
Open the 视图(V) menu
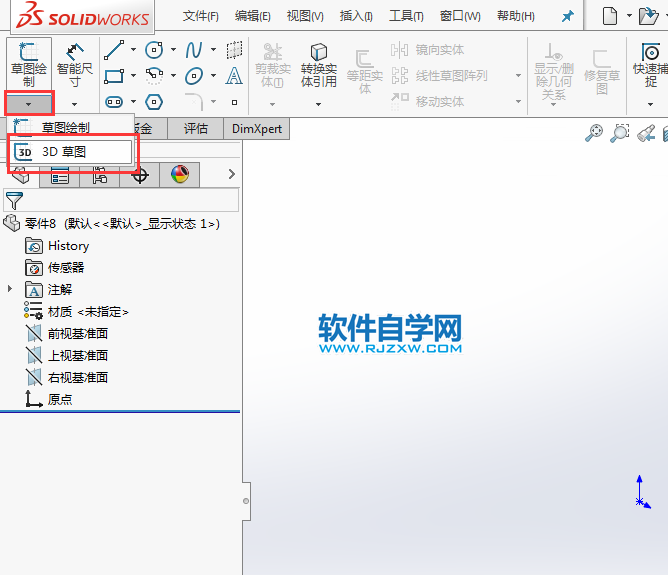305,16
